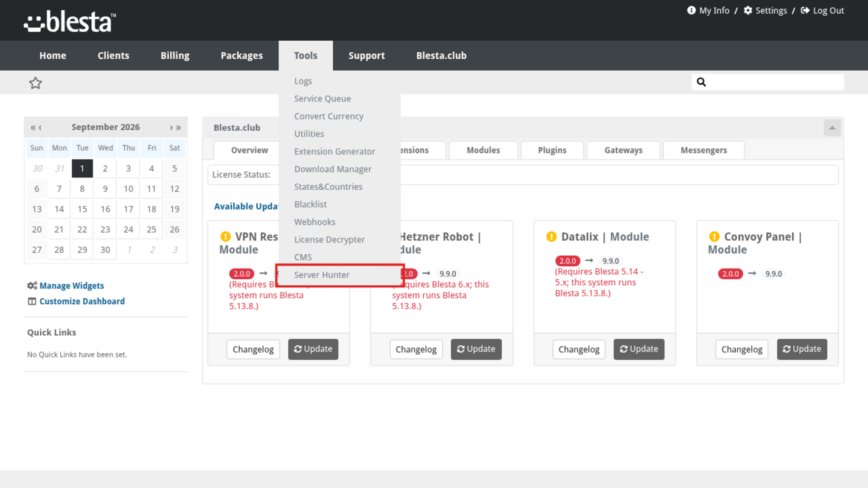Viewport: 868px width, 488px height.
Task: Click the Available Updates heading
Action: point(246,206)
